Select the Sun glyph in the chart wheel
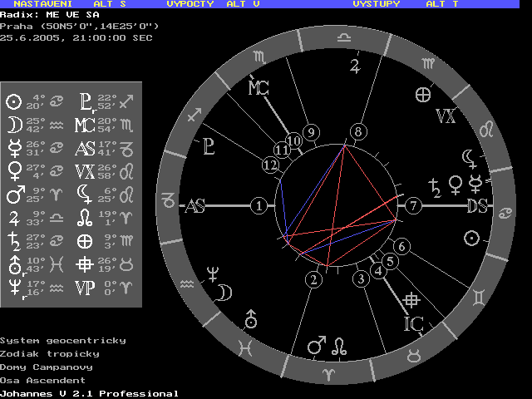 point(472,239)
